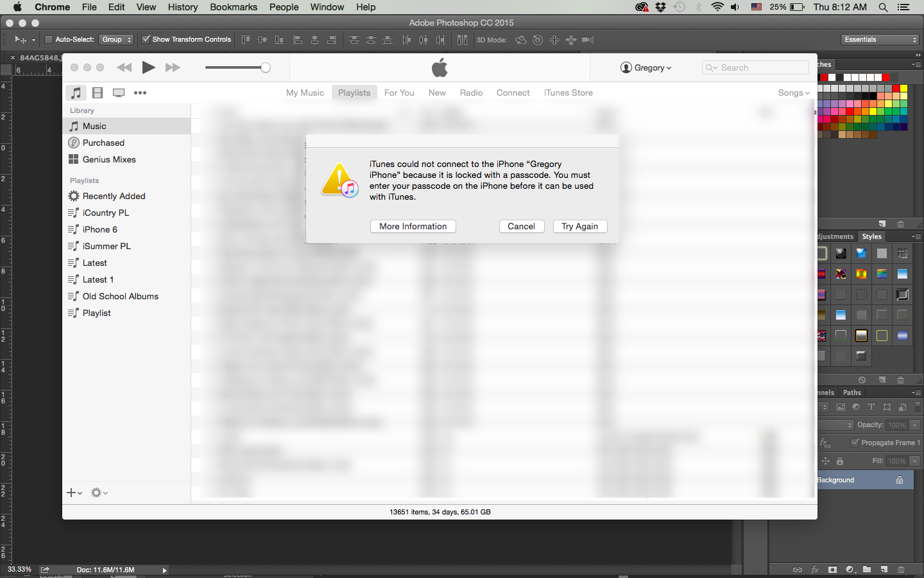Click the Align vertical centers icon
Image resolution: width=924 pixels, height=578 pixels.
point(262,40)
